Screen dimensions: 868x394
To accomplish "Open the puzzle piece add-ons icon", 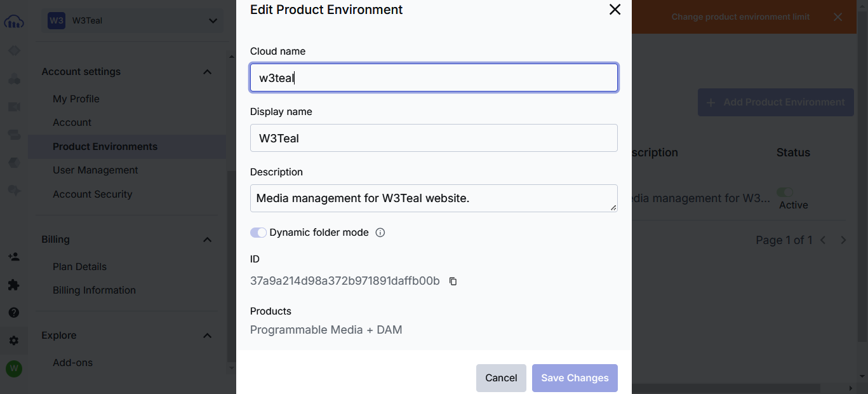I will tap(13, 285).
